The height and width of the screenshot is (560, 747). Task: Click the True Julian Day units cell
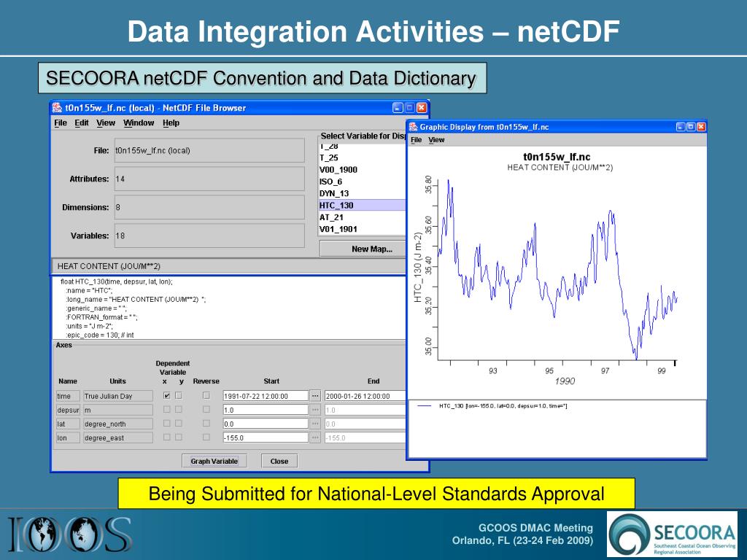pyautogui.click(x=118, y=396)
